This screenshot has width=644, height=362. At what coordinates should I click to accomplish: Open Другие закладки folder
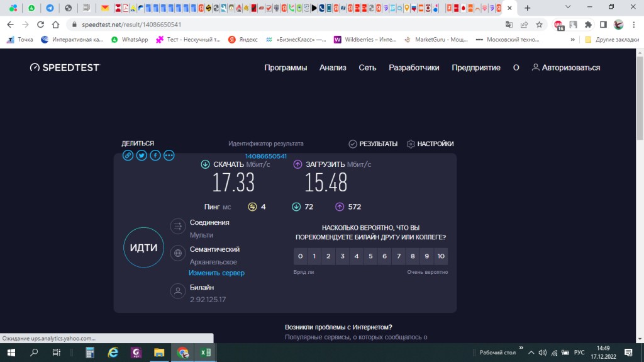[612, 40]
